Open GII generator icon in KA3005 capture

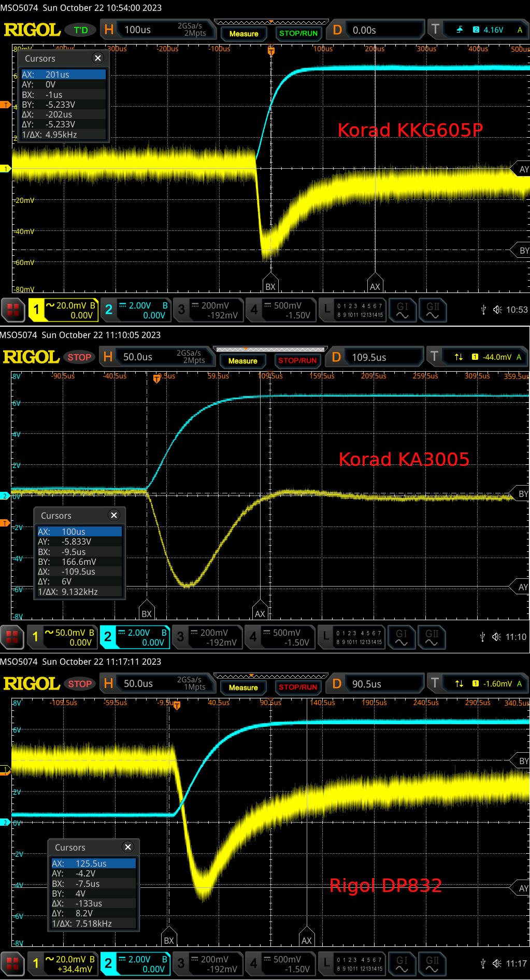(x=432, y=637)
